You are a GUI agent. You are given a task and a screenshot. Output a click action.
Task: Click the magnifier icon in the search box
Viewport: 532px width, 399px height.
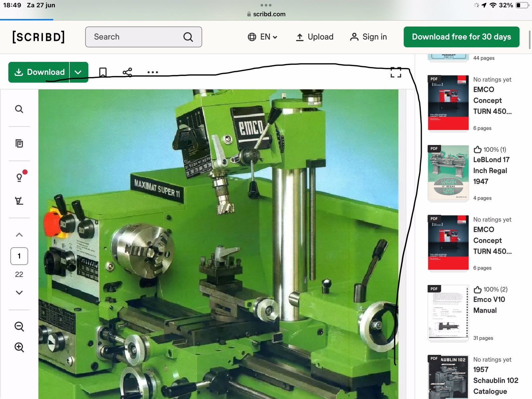[188, 37]
